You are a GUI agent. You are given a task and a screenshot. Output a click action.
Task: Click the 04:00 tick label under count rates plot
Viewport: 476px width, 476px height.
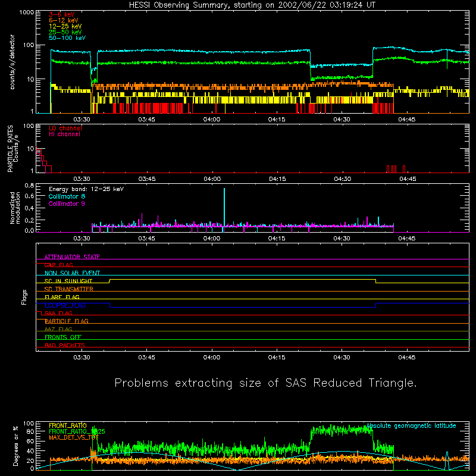pyautogui.click(x=212, y=120)
